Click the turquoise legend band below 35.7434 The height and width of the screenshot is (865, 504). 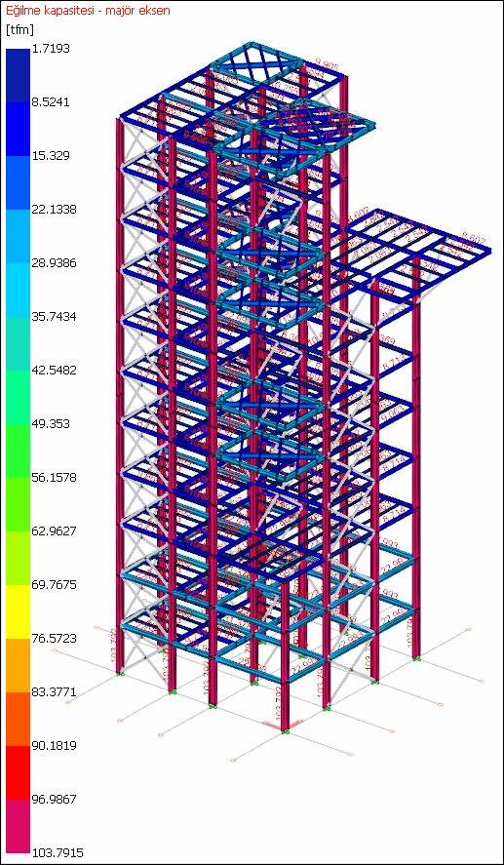pyautogui.click(x=19, y=343)
